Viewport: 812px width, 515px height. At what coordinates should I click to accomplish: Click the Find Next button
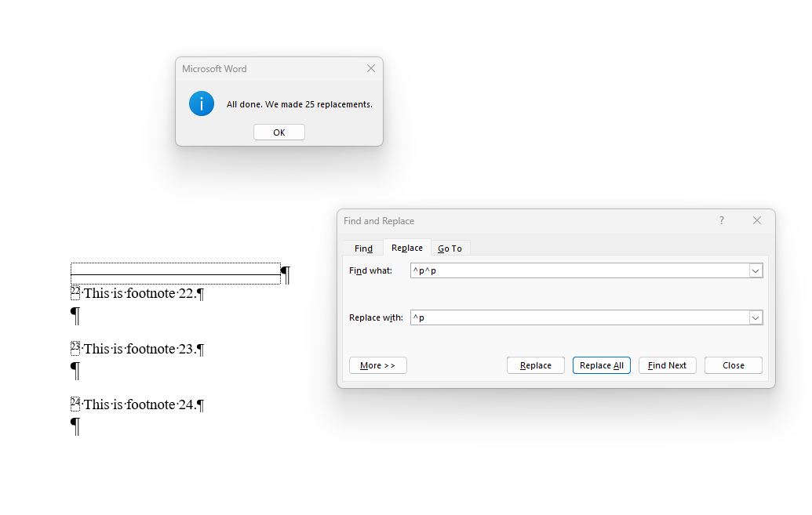coord(667,364)
